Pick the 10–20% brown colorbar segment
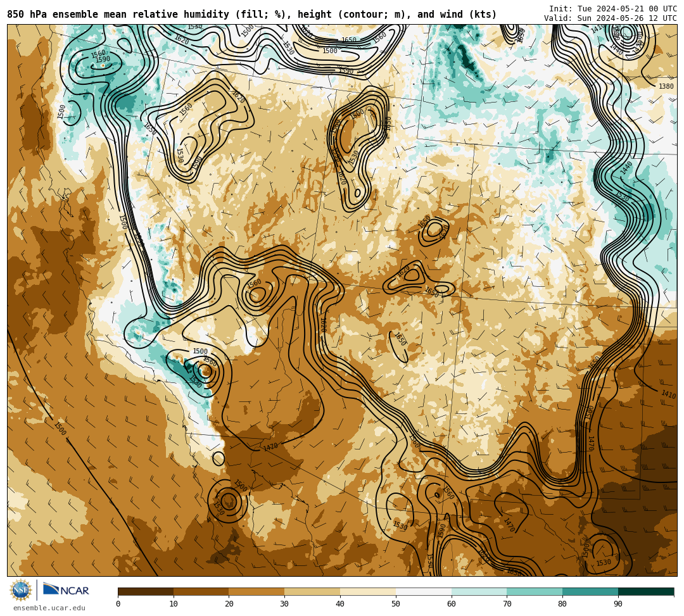The image size is (684, 616). point(201,591)
